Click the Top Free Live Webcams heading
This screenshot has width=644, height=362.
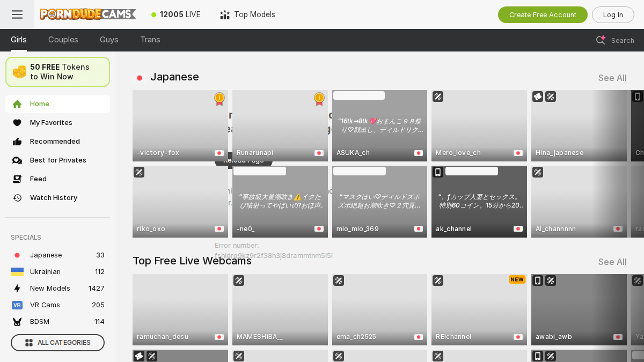coord(192,261)
